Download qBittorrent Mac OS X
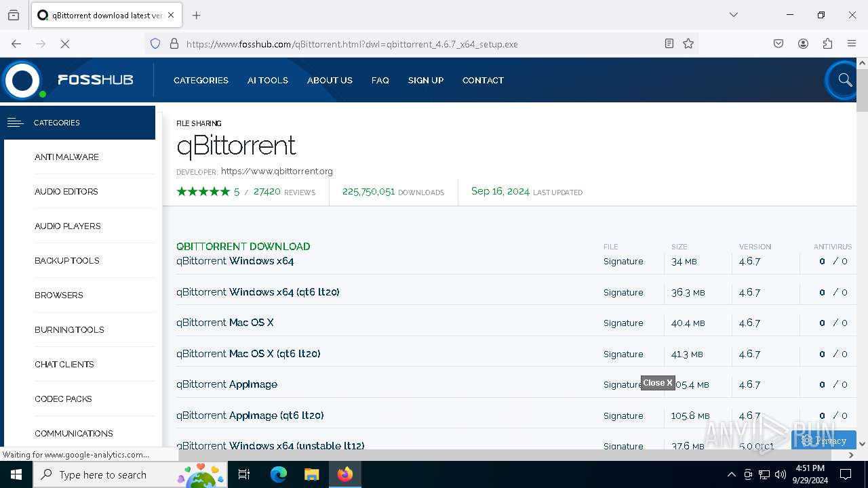Image resolution: width=868 pixels, height=488 pixels. click(x=225, y=323)
